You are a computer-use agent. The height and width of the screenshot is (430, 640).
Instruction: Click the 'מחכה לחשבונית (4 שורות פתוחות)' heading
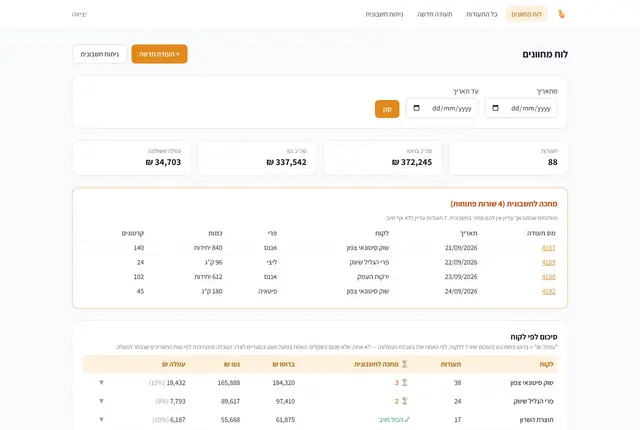(x=504, y=204)
